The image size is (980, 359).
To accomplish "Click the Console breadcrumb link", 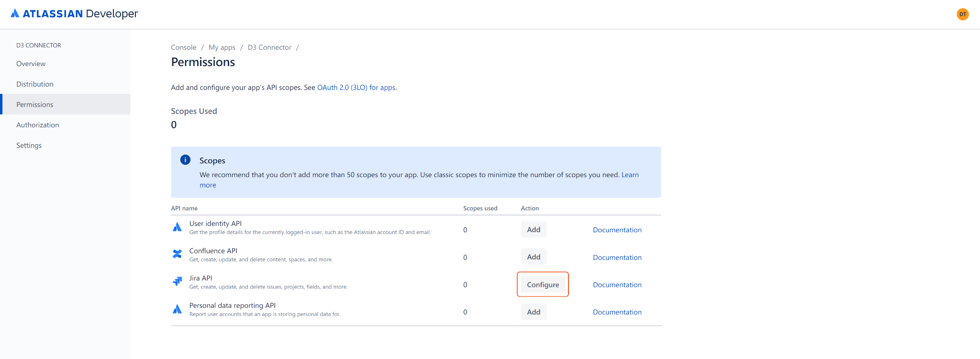I will tap(183, 47).
